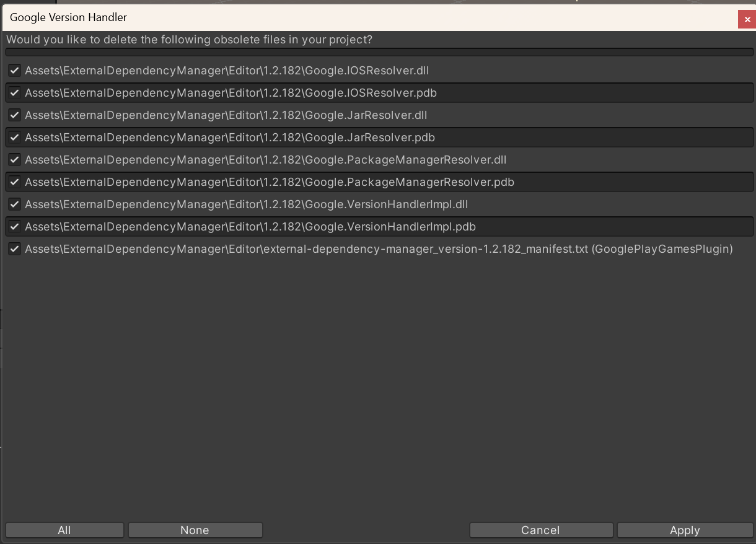Toggle checkbox for Google.IOSResolver.pdb
This screenshot has width=756, height=544.
tap(14, 93)
